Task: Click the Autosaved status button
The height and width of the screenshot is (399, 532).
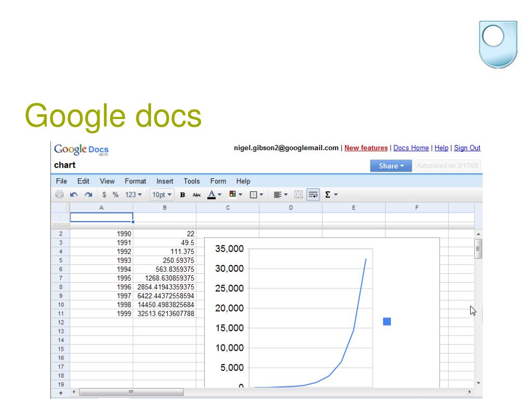Action: 447,166
